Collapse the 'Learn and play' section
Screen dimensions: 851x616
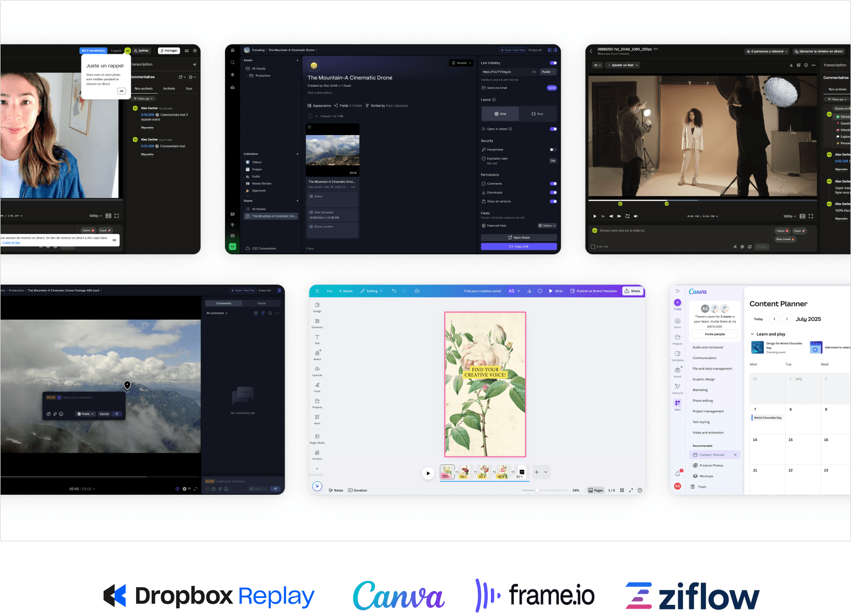tap(752, 334)
